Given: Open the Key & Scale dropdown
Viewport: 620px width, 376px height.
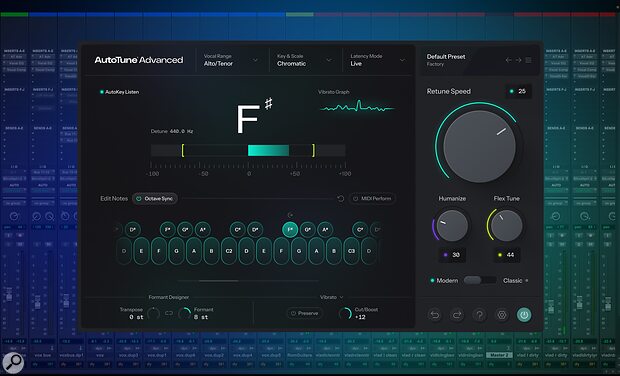Looking at the screenshot, I should [304, 60].
